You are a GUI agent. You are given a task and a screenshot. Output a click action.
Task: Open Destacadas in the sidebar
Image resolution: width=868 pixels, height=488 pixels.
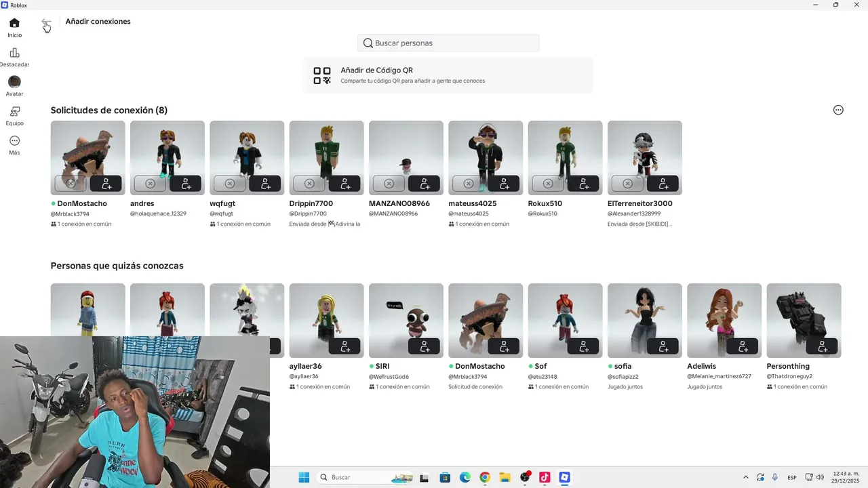tap(14, 58)
